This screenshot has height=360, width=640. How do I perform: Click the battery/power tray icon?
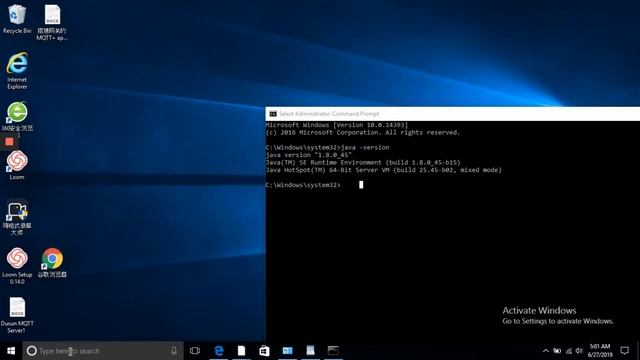tap(557, 351)
